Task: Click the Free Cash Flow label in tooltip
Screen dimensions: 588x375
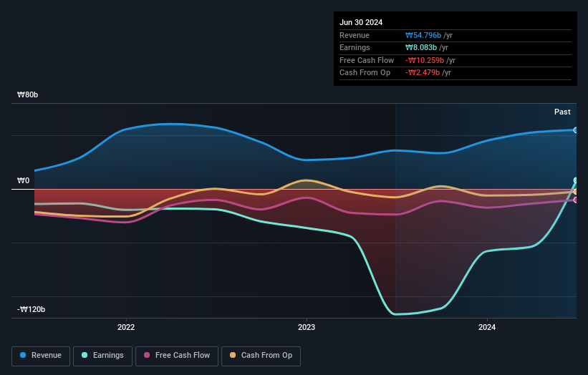Action: [x=367, y=60]
